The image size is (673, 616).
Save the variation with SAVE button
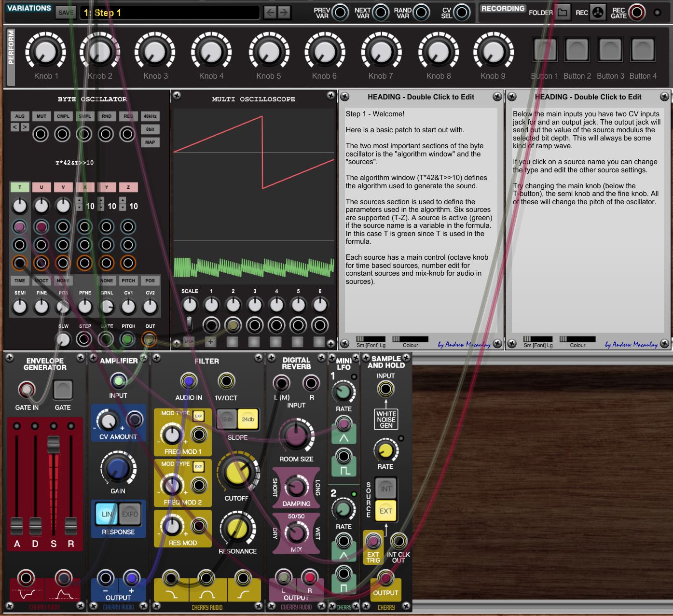pyautogui.click(x=66, y=13)
